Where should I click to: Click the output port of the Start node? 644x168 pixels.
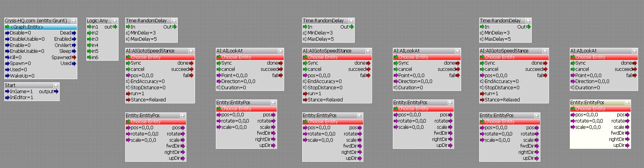(57, 92)
